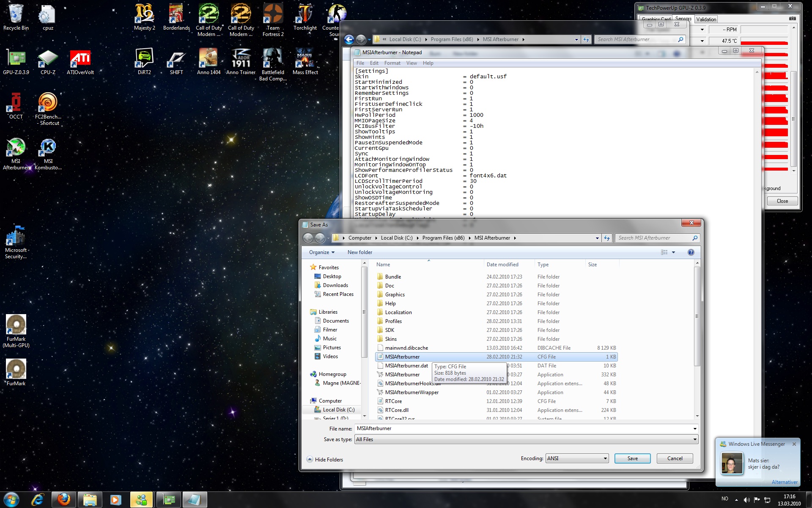
Task: Select Desktop under Favorites
Action: tap(332, 276)
